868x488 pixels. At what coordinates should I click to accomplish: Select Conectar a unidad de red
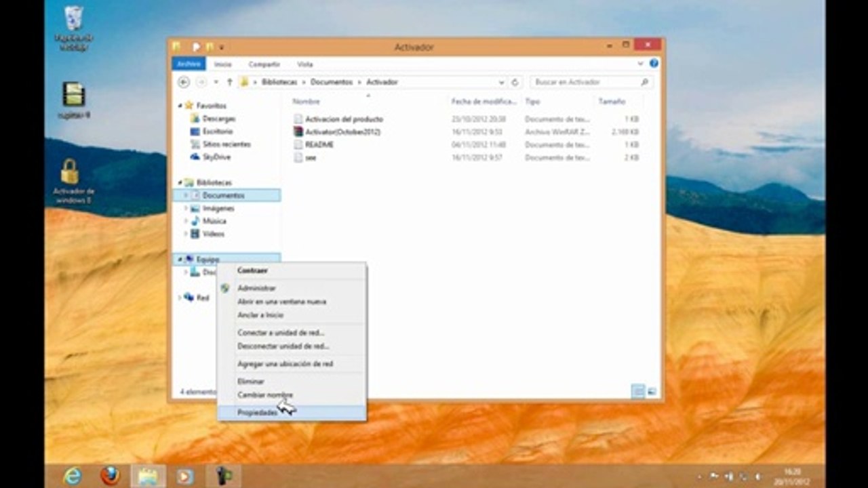[292, 333]
